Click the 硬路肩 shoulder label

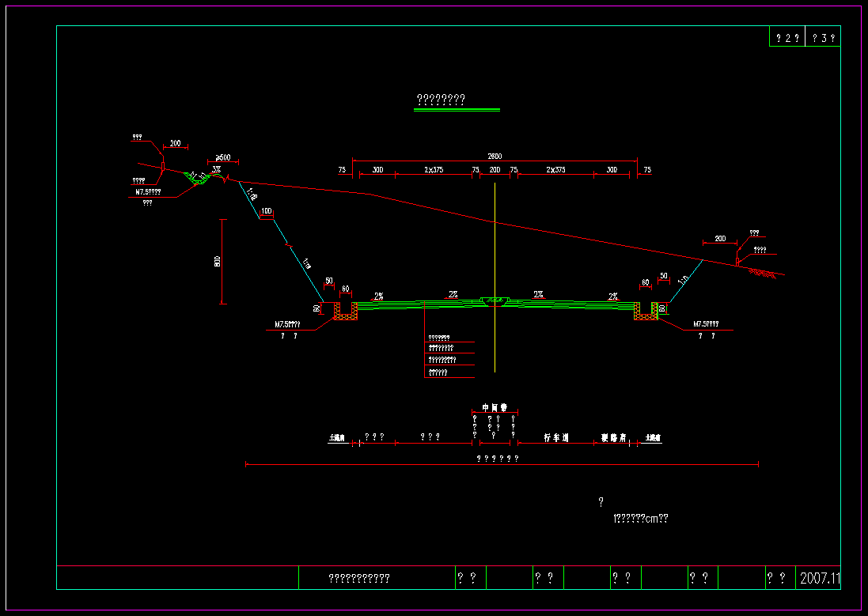point(613,436)
